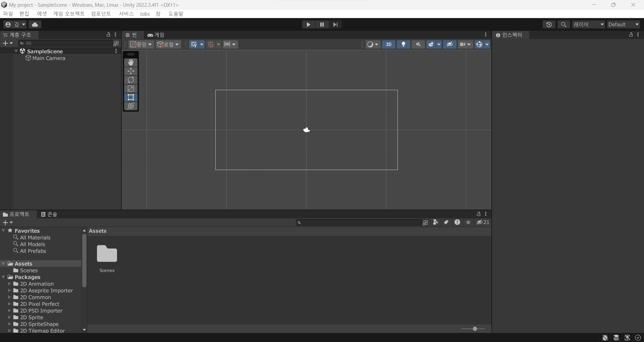Toggle scene effects (skybox, fog)
Screen dimensions: 644x342
tap(431, 44)
